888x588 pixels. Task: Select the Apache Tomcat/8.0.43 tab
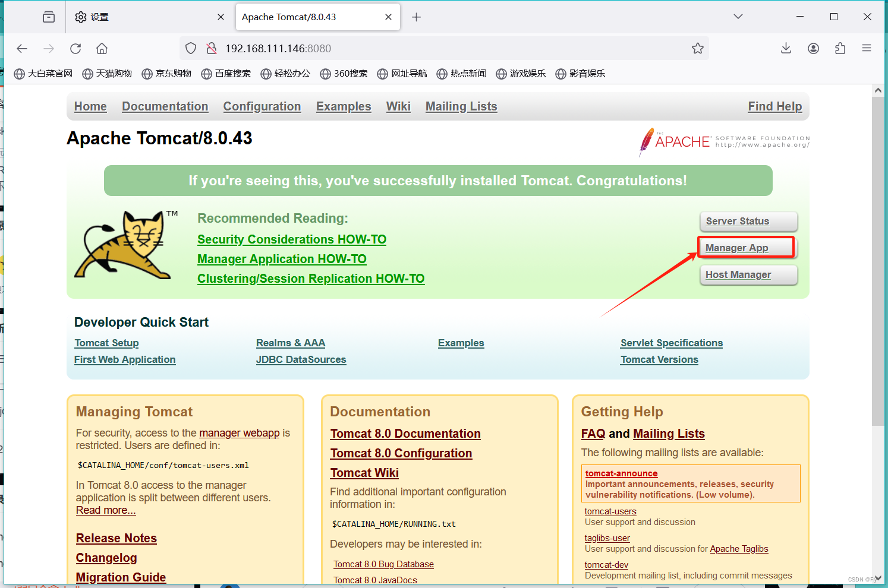click(x=318, y=17)
